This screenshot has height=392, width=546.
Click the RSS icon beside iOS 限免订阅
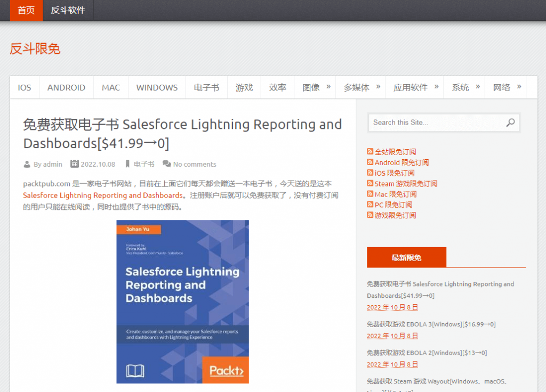click(x=371, y=173)
